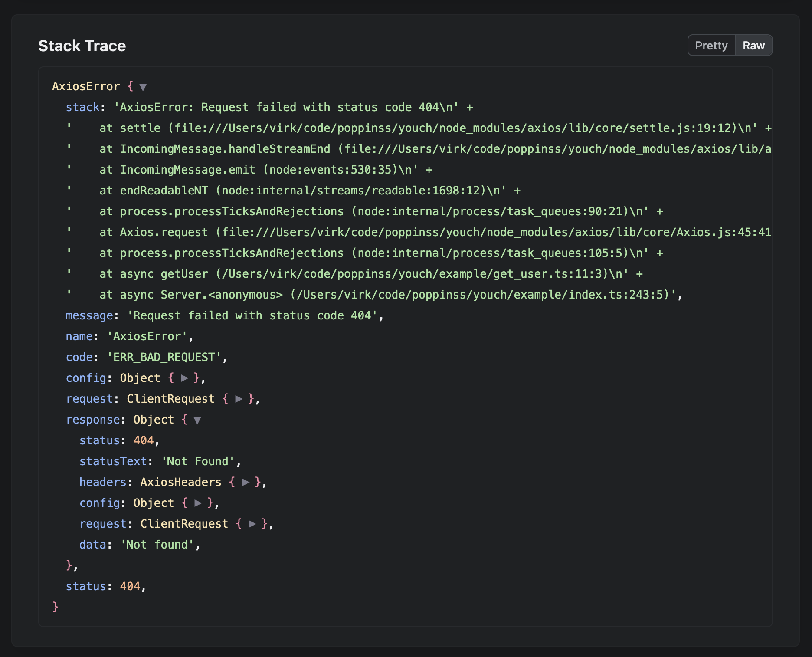Viewport: 812px width, 657px height.
Task: Click the 'at settle' stack line
Action: click(x=419, y=128)
